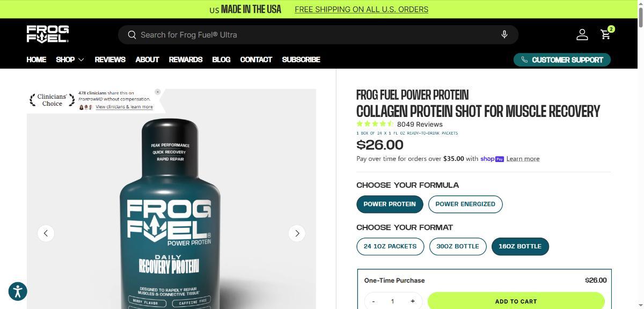
Task: Click the voice search microphone icon
Action: 504,34
